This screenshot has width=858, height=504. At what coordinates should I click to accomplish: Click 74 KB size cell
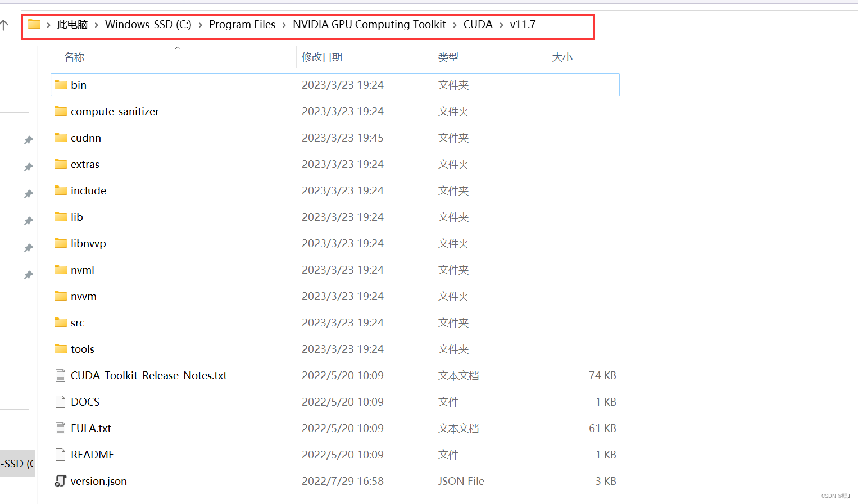(x=602, y=375)
